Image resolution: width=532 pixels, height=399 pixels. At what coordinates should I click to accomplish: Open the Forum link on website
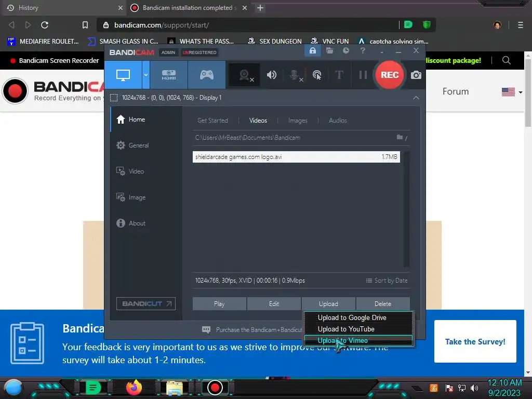pyautogui.click(x=455, y=91)
